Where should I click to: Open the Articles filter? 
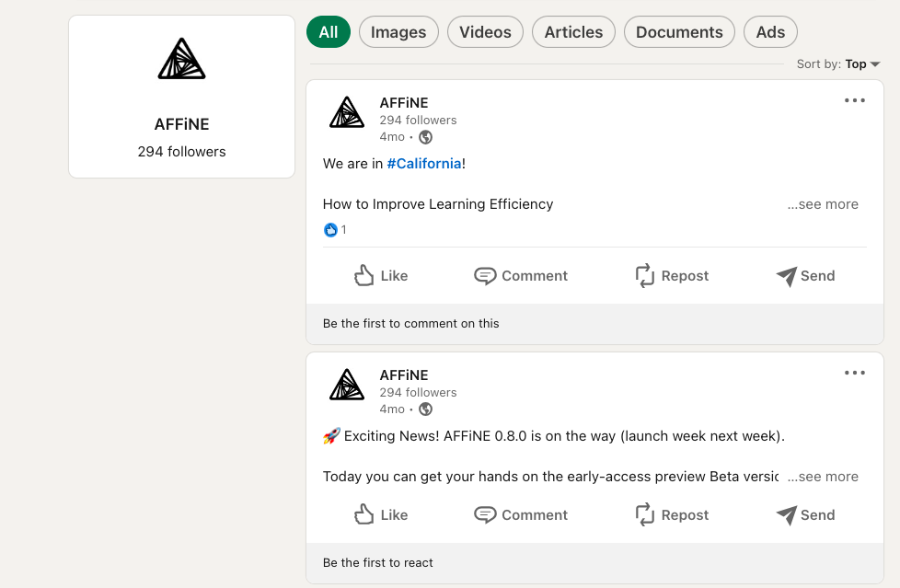[573, 32]
